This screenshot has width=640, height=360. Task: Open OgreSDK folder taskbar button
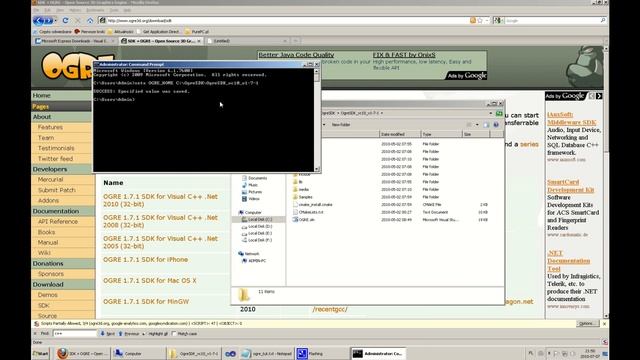coord(194,353)
